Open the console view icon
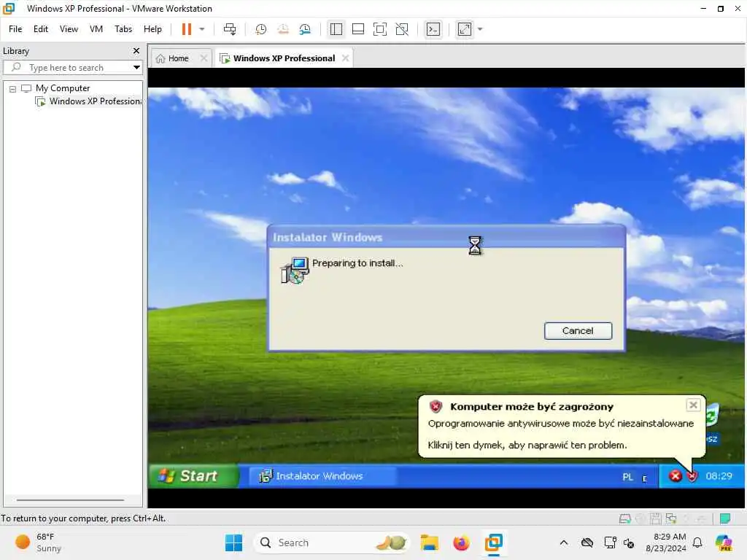The width and height of the screenshot is (747, 560). 433,29
